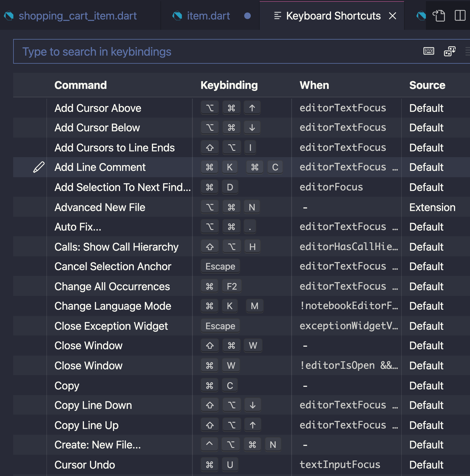The image size is (470, 476).
Task: Sort the list by the Source column header
Action: coord(427,85)
